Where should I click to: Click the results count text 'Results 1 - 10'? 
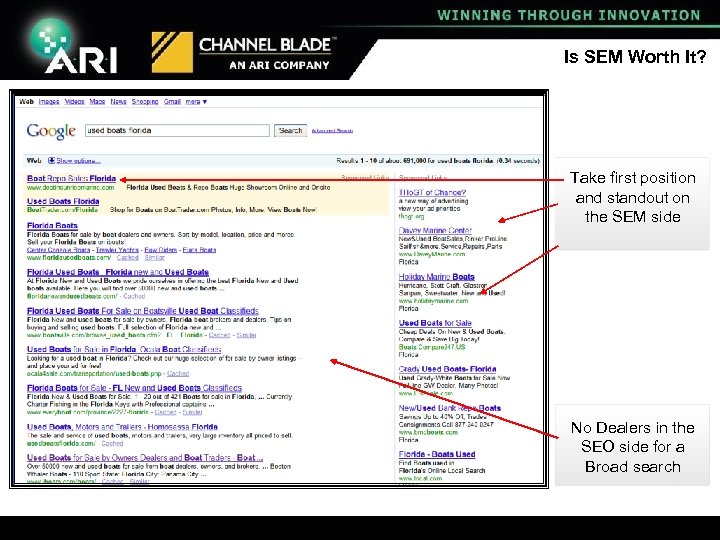click(x=357, y=161)
